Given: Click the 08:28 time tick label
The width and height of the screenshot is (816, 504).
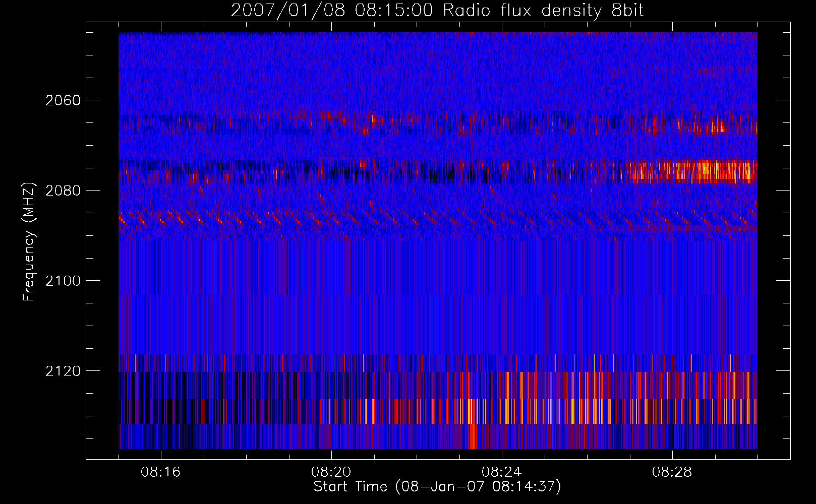Looking at the screenshot, I should pyautogui.click(x=672, y=472).
